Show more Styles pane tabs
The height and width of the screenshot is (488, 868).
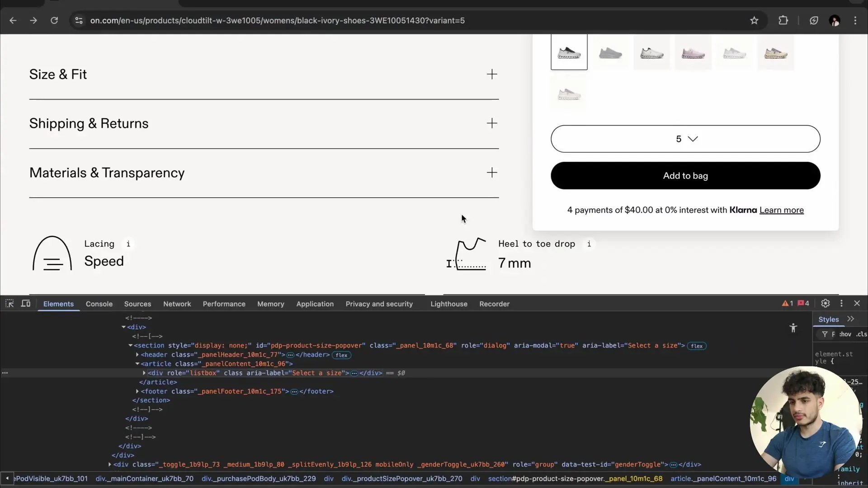[x=851, y=319]
